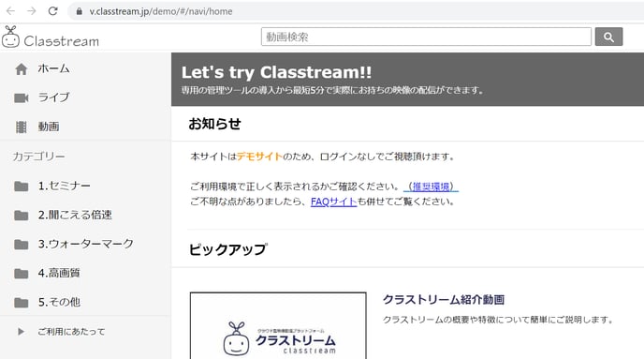
Task: Click the padlock icon in address bar
Action: (x=80, y=11)
